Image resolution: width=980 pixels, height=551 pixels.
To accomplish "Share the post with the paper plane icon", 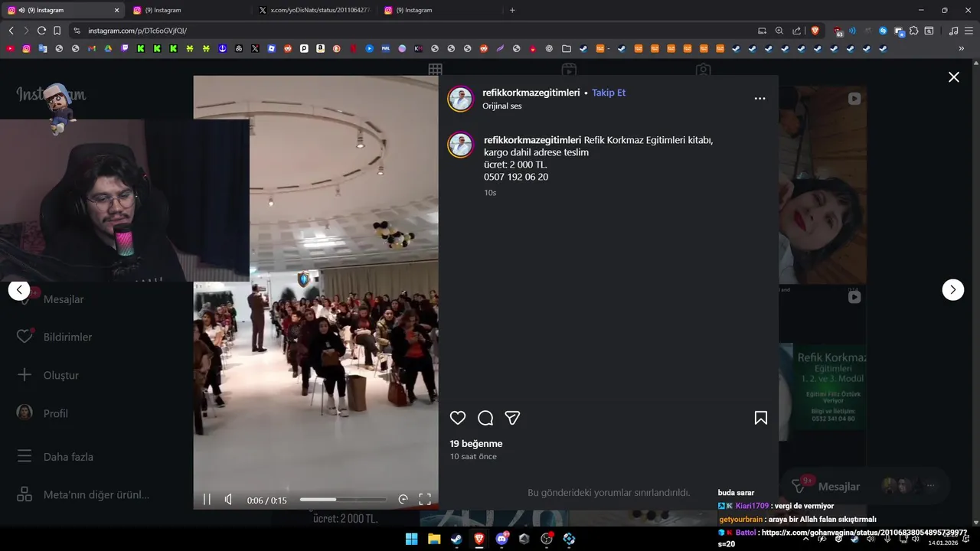I will point(513,418).
